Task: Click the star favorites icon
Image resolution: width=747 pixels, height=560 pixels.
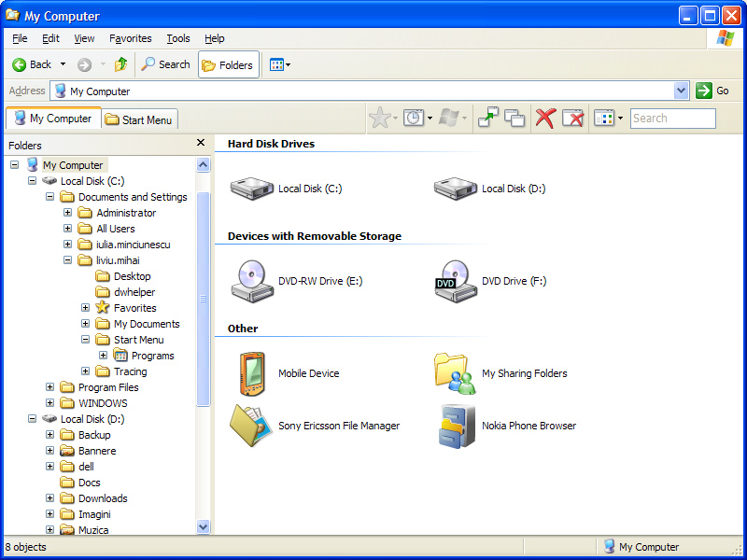Action: tap(380, 118)
